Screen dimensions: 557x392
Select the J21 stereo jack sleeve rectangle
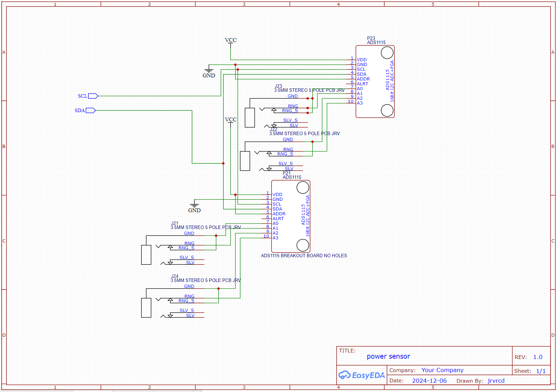click(x=146, y=255)
